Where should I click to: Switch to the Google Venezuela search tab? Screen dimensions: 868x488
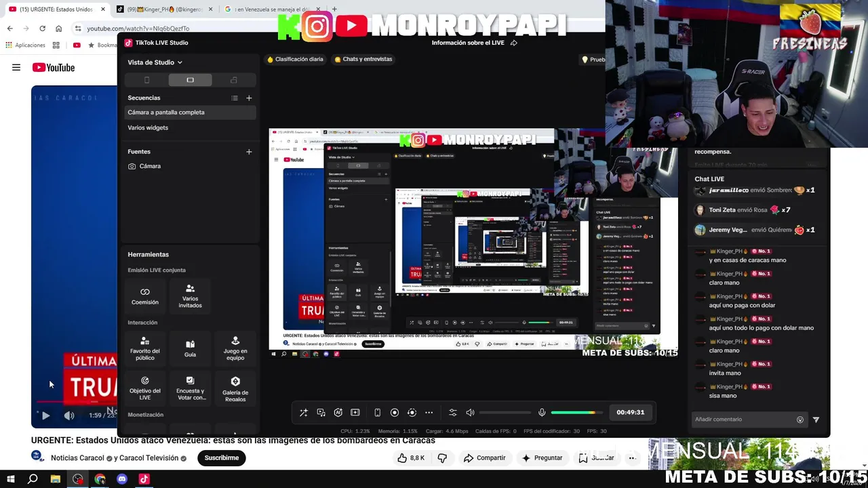coord(271,9)
